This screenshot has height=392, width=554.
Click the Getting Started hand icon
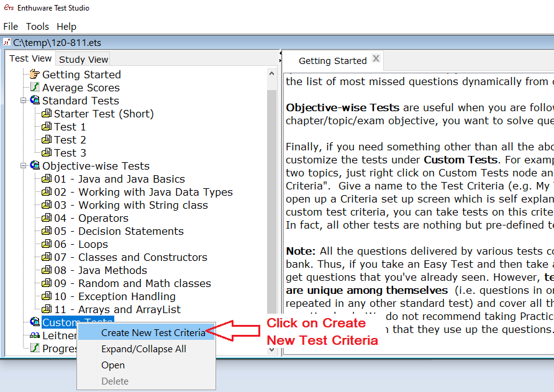coord(35,75)
